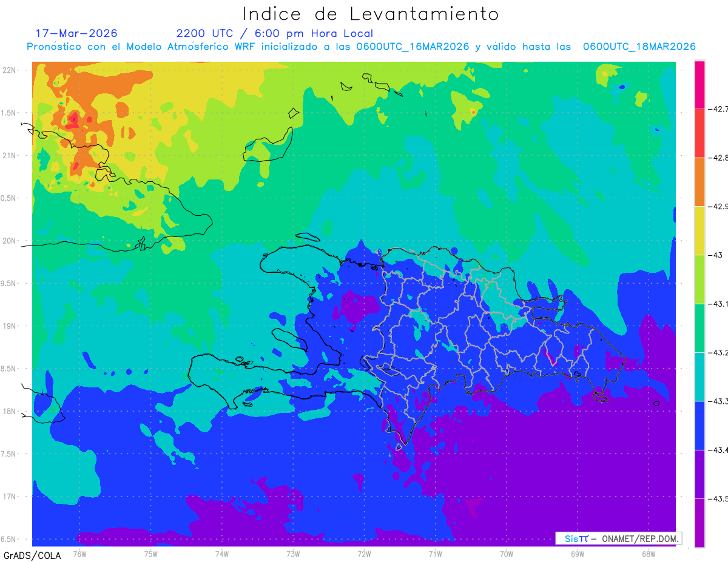Click the "SisTT – ONAMET/REP.DOM." credit box

tap(619, 538)
